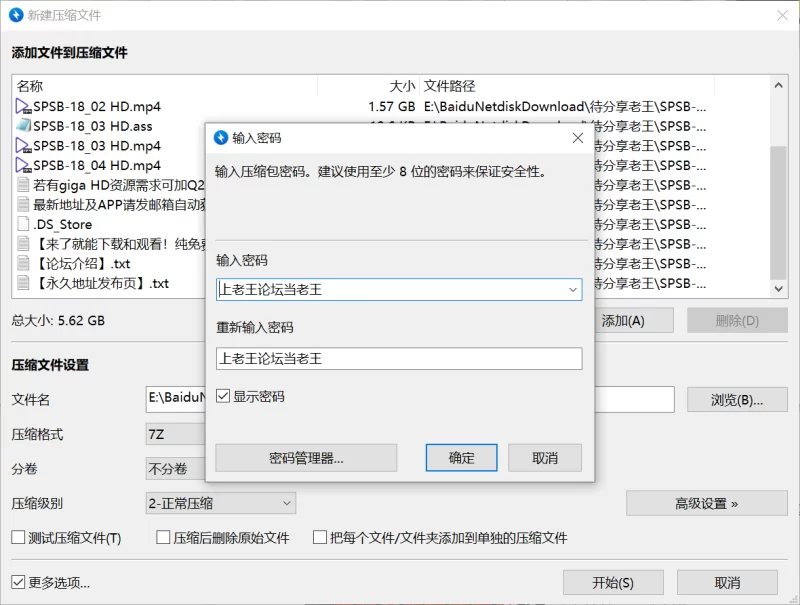800x605 pixels.
Task: Check 把每个文件/文件夹添加到单独的压缩文件
Action: click(320, 537)
